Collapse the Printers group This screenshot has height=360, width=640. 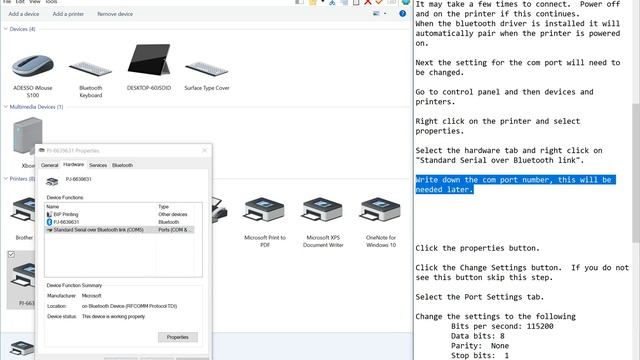click(x=6, y=179)
